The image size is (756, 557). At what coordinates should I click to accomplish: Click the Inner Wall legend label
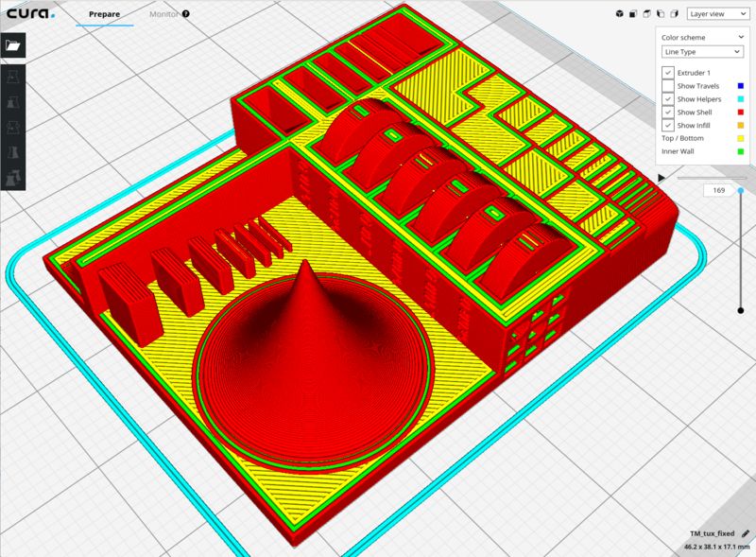[678, 151]
